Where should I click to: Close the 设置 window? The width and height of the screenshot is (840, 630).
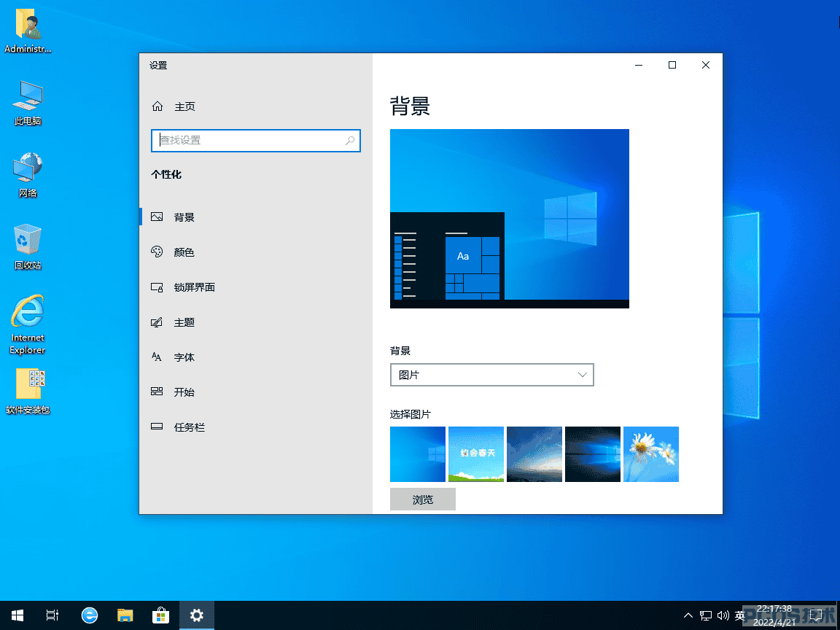click(706, 65)
